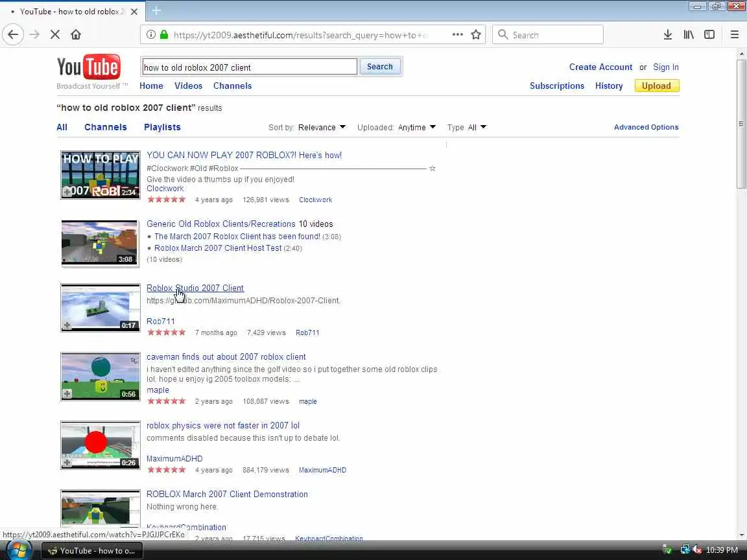Viewport: 747px width, 560px height.
Task: Open Subscriptions link
Action: click(x=557, y=86)
